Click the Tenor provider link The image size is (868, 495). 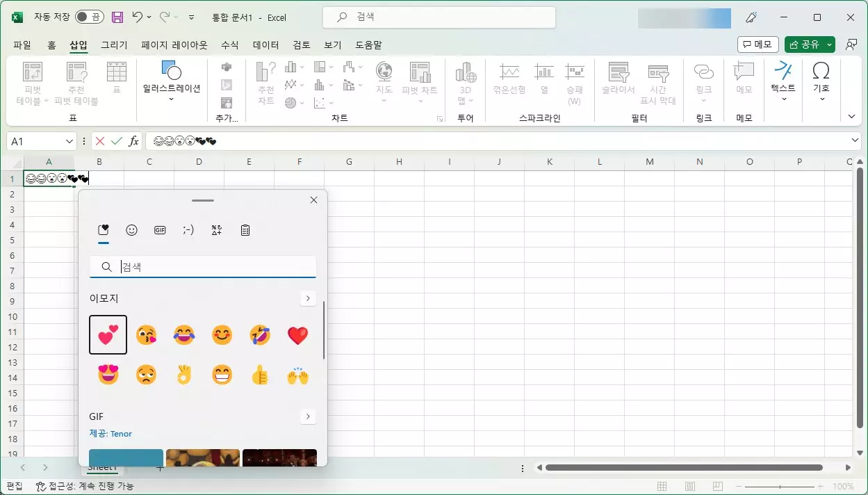tap(121, 434)
